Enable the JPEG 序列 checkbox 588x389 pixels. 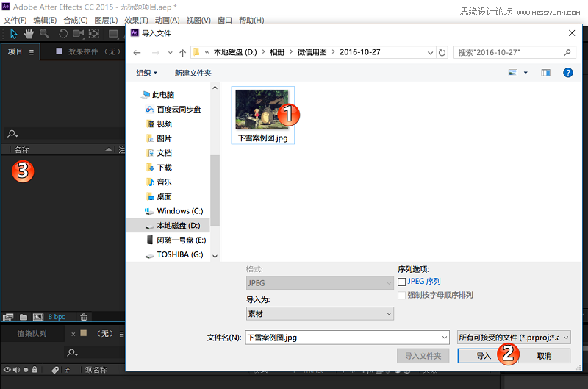[x=401, y=282]
